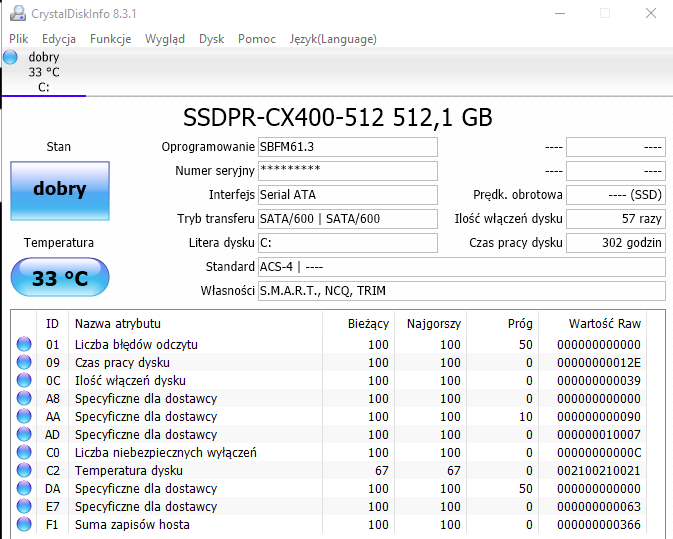This screenshot has height=539, width=673.
Task: Click the CrystalDiskInfo app icon in title bar
Action: 18,13
